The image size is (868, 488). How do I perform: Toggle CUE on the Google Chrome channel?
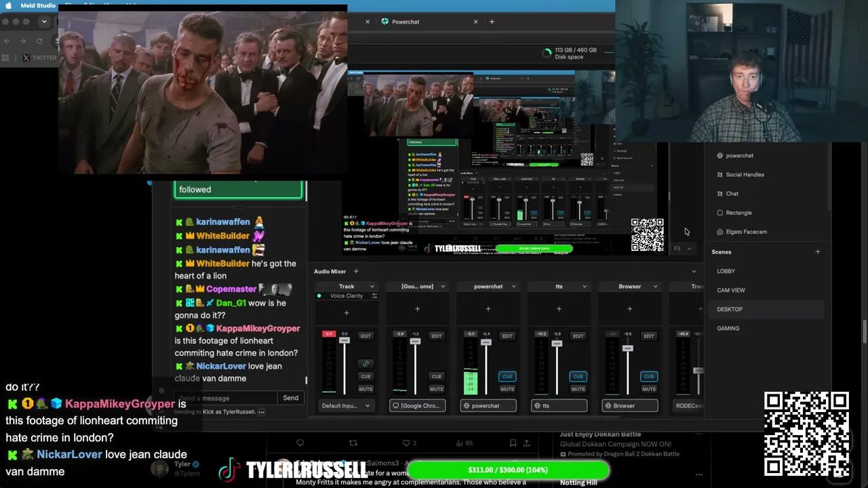pos(436,376)
